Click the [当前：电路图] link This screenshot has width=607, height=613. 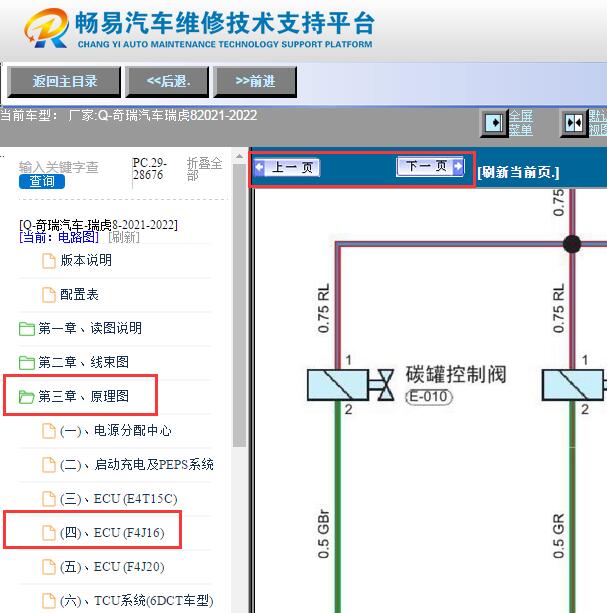tap(59, 237)
